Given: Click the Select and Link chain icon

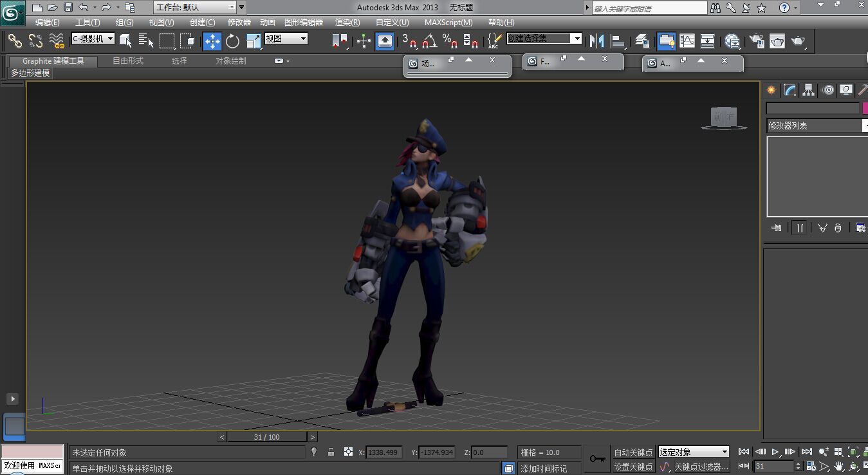Looking at the screenshot, I should pyautogui.click(x=14, y=41).
